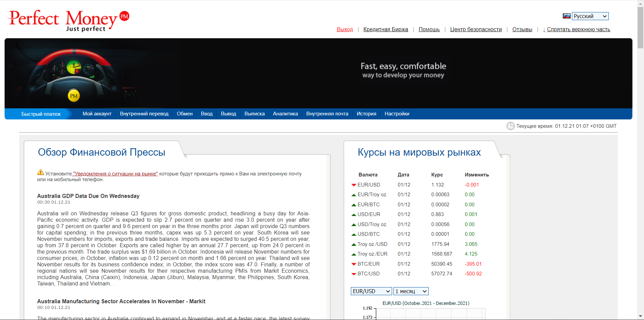Click the EUR/USD row label

click(369, 185)
